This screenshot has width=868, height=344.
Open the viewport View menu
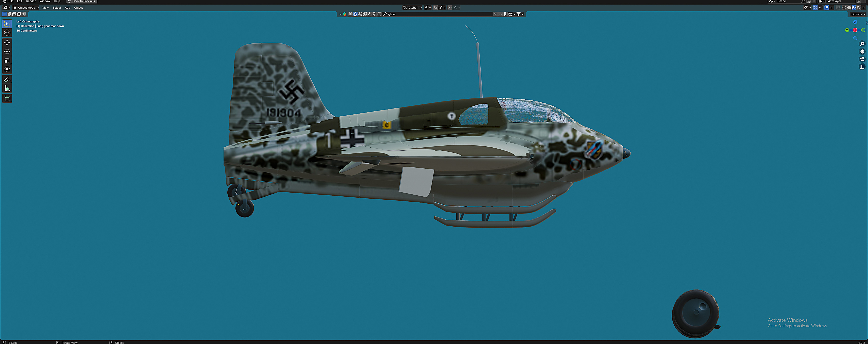(45, 7)
